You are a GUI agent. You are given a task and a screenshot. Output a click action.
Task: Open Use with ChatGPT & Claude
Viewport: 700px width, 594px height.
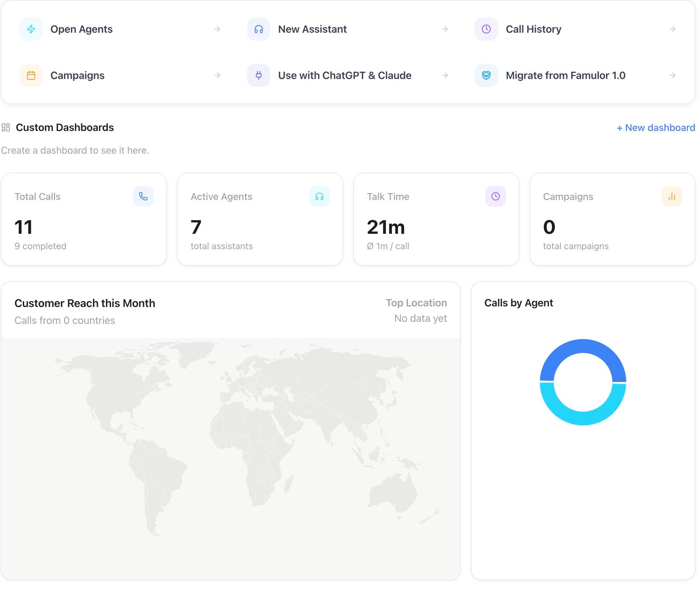click(x=348, y=75)
